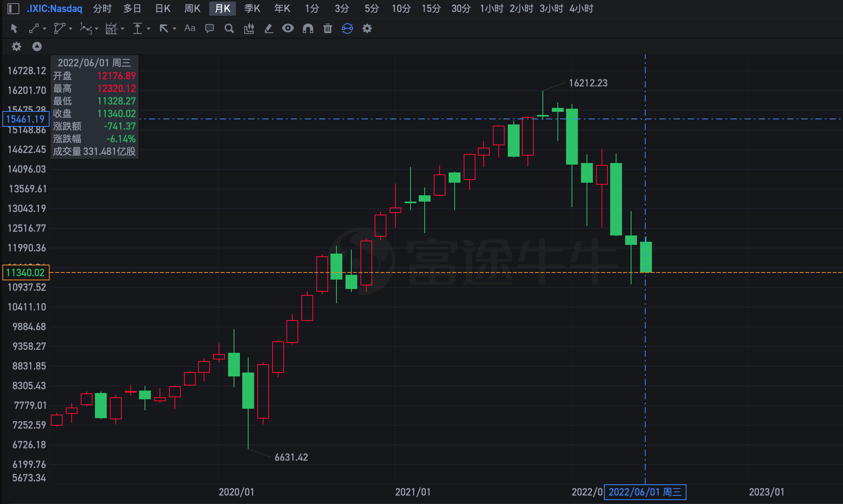This screenshot has width=843, height=504.
Task: Click the magnifier zoom tool
Action: click(x=229, y=28)
